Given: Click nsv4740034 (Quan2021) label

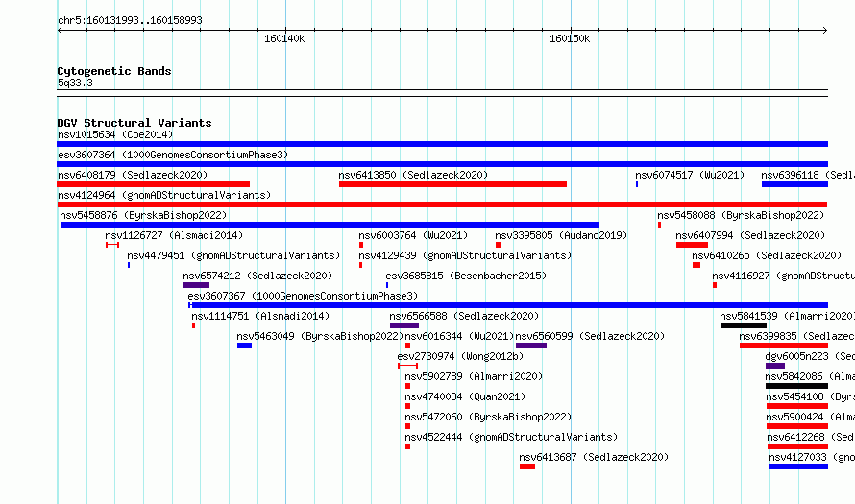Looking at the screenshot, I should (x=465, y=396).
